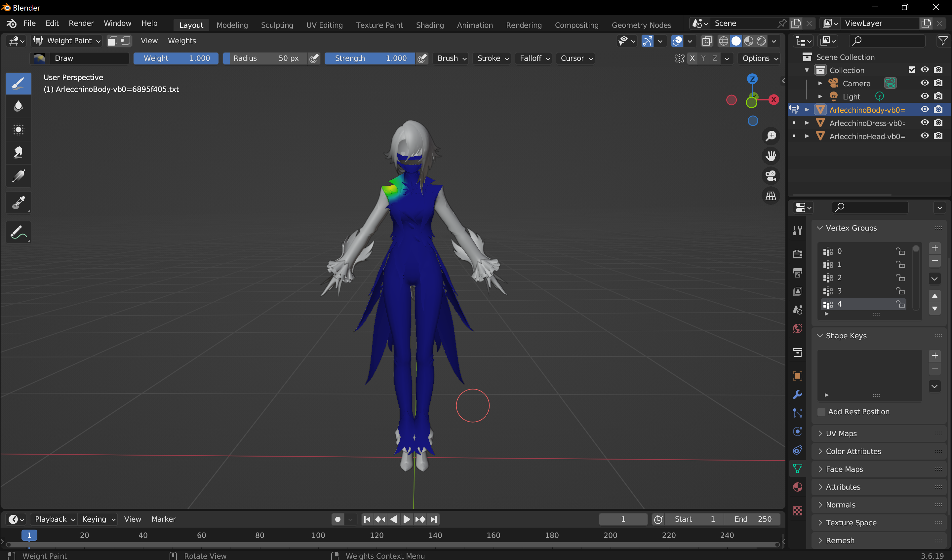This screenshot has height=560, width=952.
Task: Open the Weights menu
Action: click(x=182, y=41)
